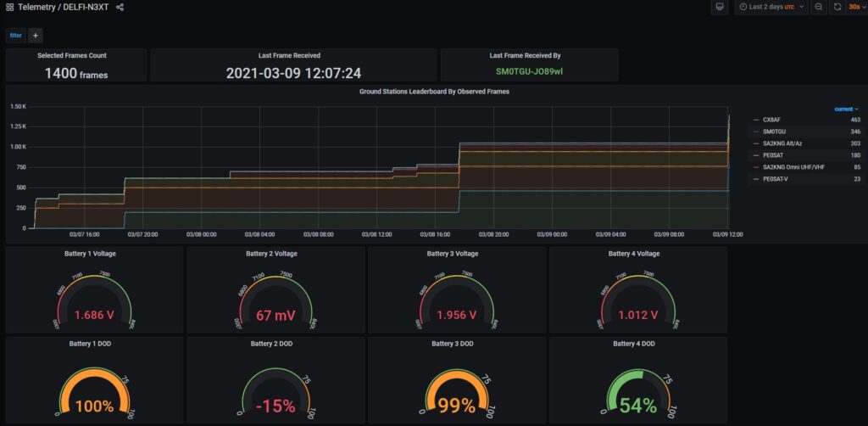Open the 30s refresh interval dropdown
Viewport: 868px width, 426px height.
click(x=855, y=7)
